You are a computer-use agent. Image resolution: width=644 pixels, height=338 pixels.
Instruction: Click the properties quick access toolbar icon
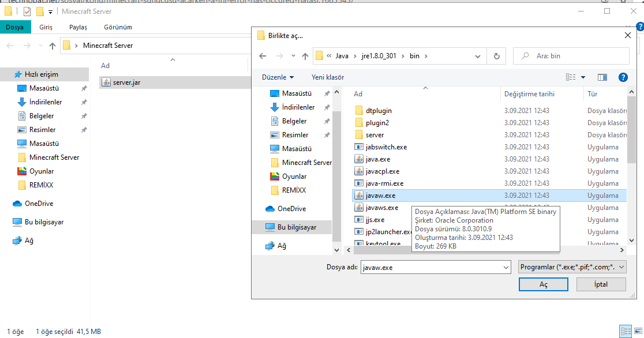pos(27,12)
